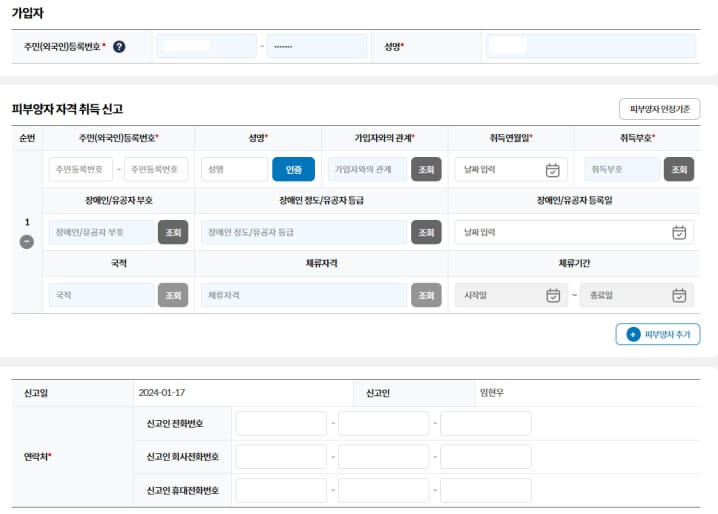
Task: Focus first box of 신고인 회사전화번호
Action: (281, 457)
